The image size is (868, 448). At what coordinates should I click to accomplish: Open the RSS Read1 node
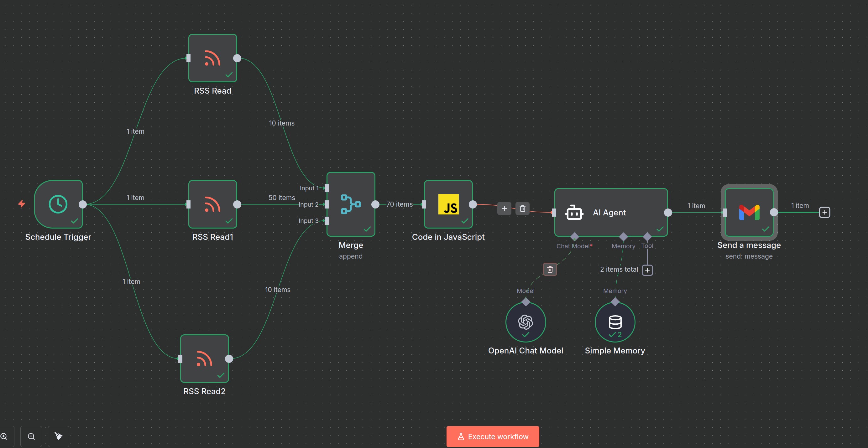click(213, 204)
